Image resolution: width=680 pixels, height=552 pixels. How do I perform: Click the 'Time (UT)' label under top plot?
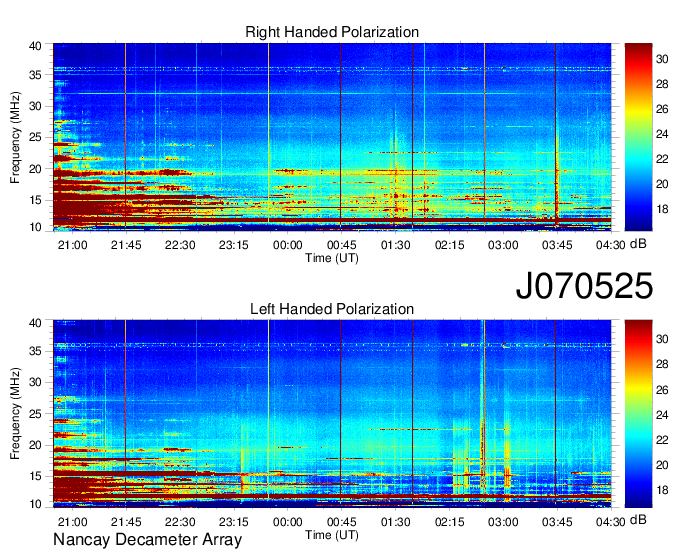332,258
